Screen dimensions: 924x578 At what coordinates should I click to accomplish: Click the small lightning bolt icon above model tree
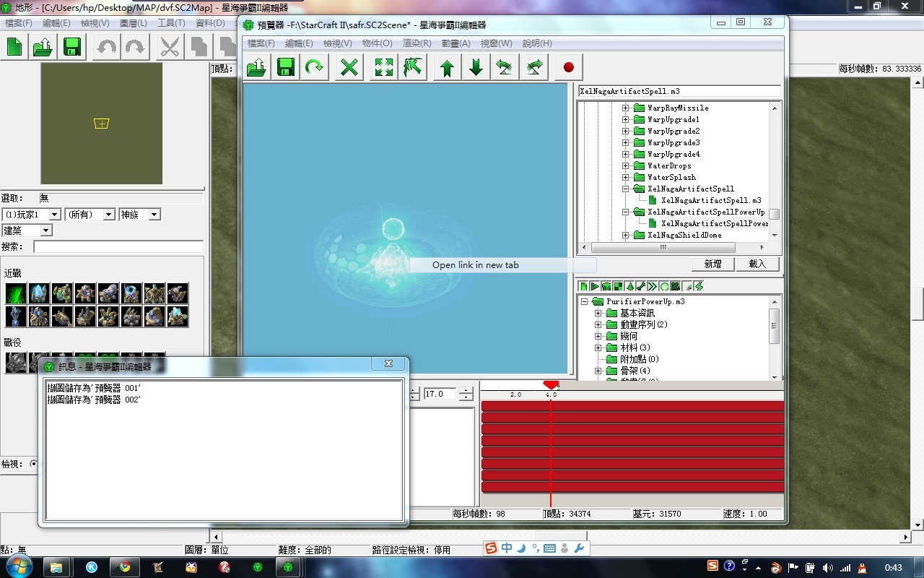699,287
